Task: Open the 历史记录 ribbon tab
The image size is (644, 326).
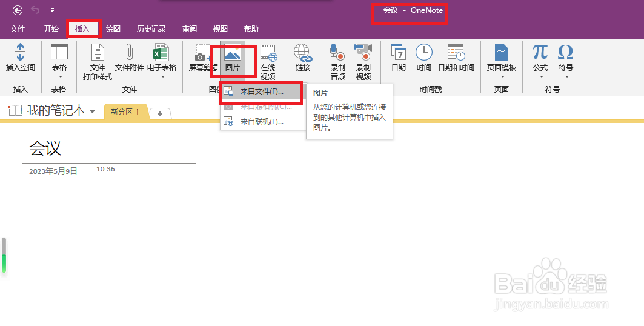Action: tap(151, 28)
